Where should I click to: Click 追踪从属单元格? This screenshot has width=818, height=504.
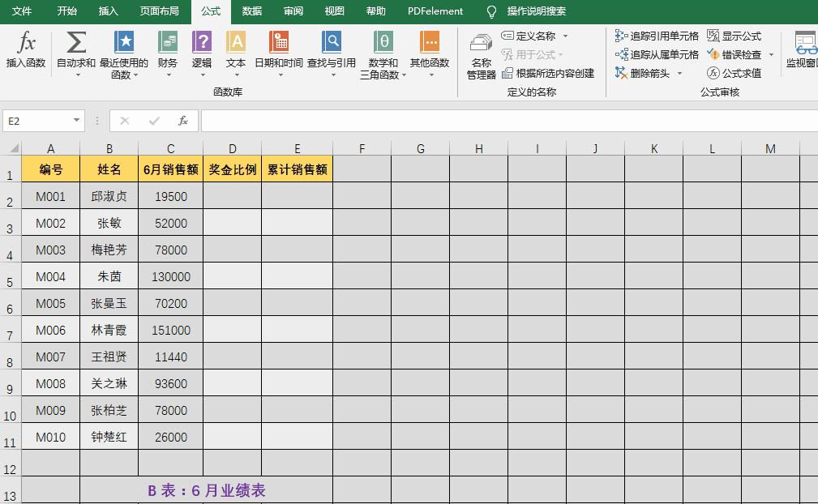pyautogui.click(x=657, y=55)
